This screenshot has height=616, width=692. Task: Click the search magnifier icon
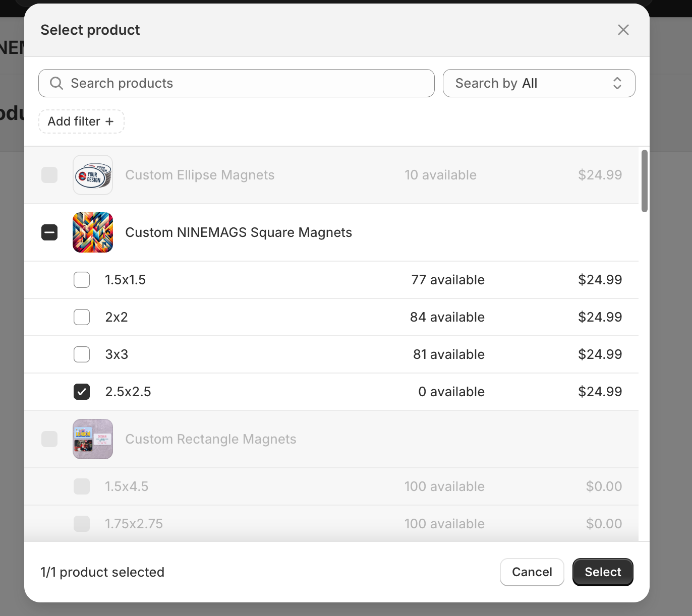click(x=56, y=83)
